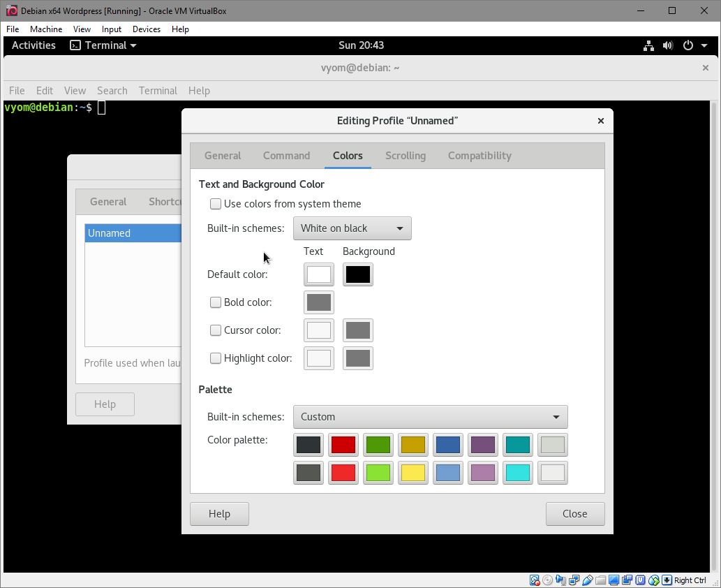This screenshot has width=721, height=588.
Task: Click the VirtualBox USB devices icon
Action: [587, 580]
